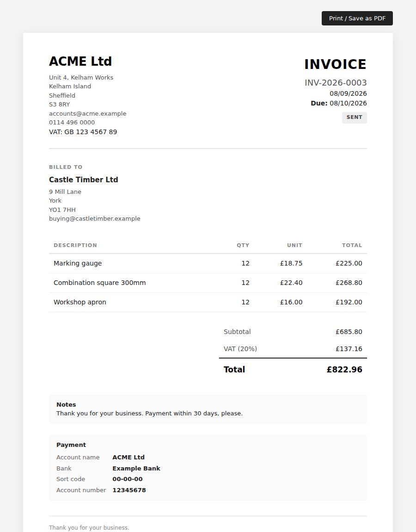Image resolution: width=416 pixels, height=532 pixels.
Task: Click the Subtotal label
Action: (237, 332)
